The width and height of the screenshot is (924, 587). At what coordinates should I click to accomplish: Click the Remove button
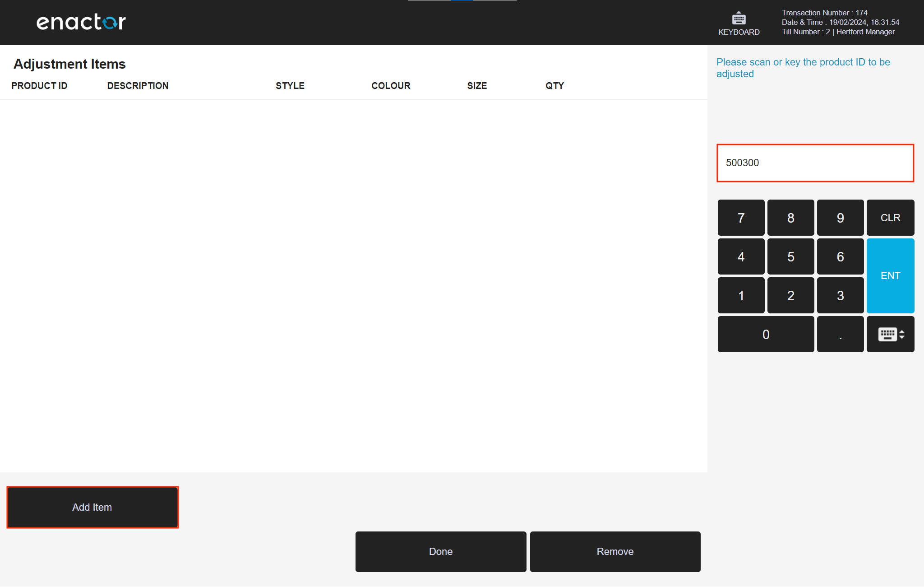point(615,551)
